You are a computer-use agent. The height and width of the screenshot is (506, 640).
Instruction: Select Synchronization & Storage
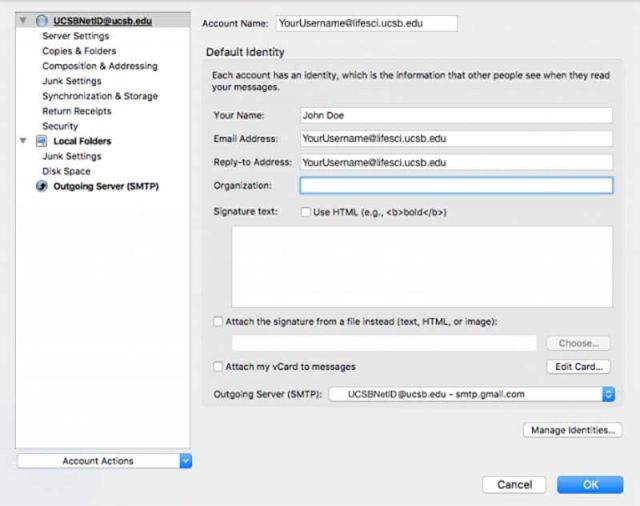(99, 96)
